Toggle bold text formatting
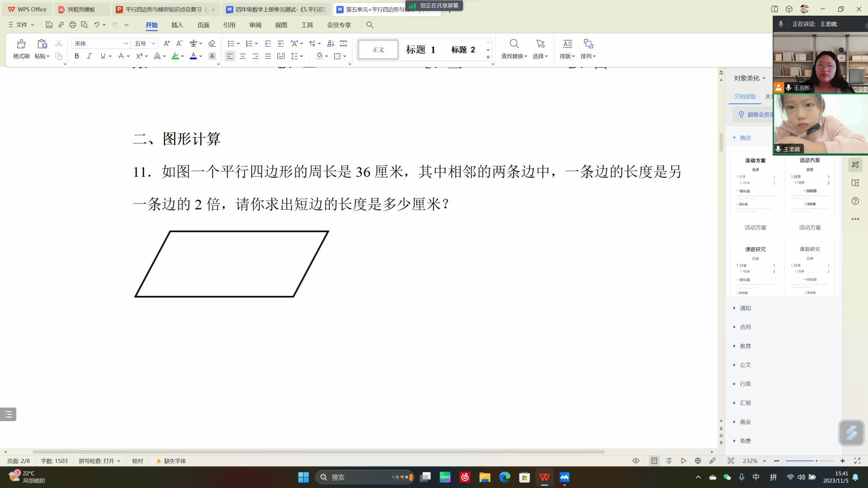The image size is (868, 488). pyautogui.click(x=77, y=56)
